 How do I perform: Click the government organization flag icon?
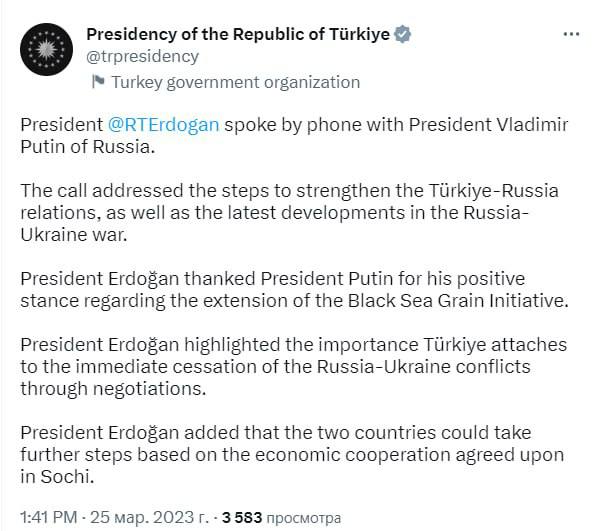(x=98, y=82)
